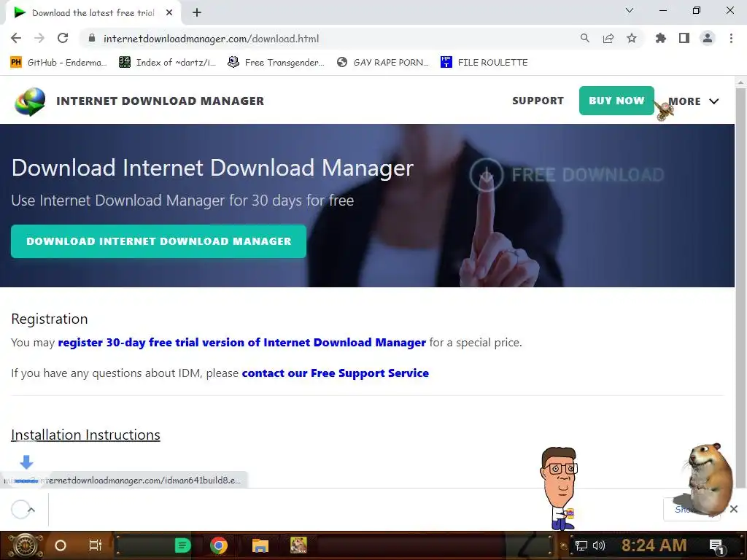Image resolution: width=747 pixels, height=560 pixels.
Task: Click the browser forward arrow
Action: (x=39, y=39)
